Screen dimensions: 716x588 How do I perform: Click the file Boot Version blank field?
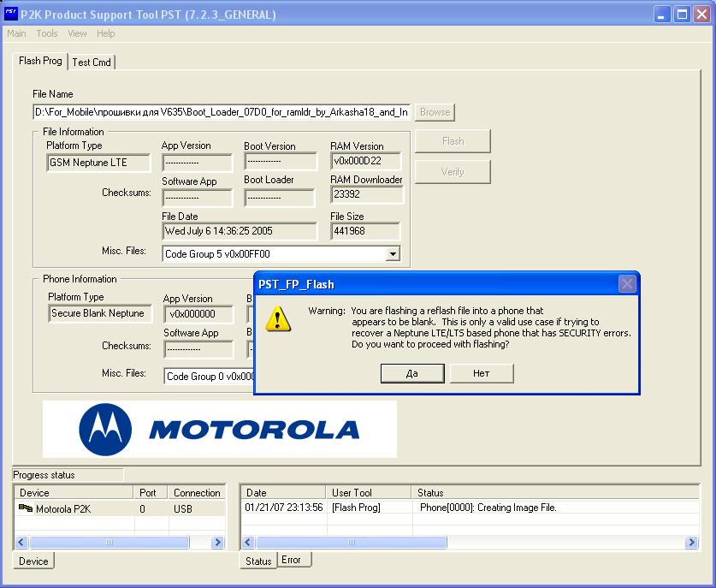point(281,161)
